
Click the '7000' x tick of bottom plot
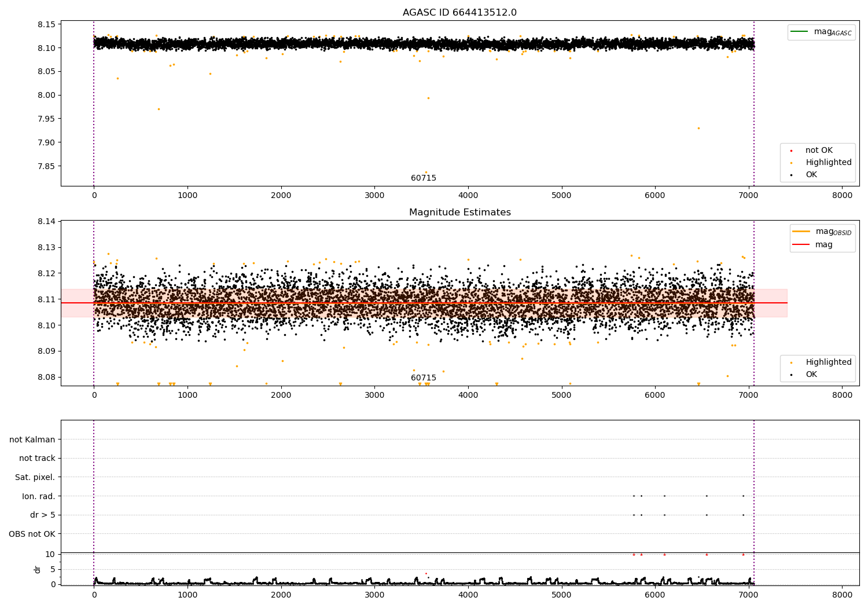pyautogui.click(x=749, y=595)
